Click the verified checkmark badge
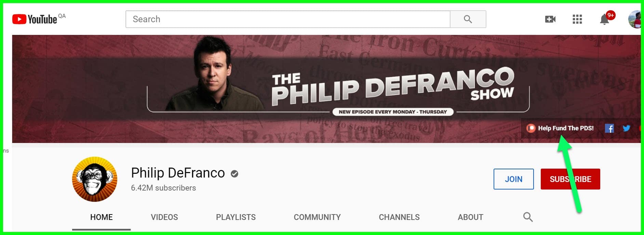Viewport: 644px width, 235px height. [x=234, y=174]
